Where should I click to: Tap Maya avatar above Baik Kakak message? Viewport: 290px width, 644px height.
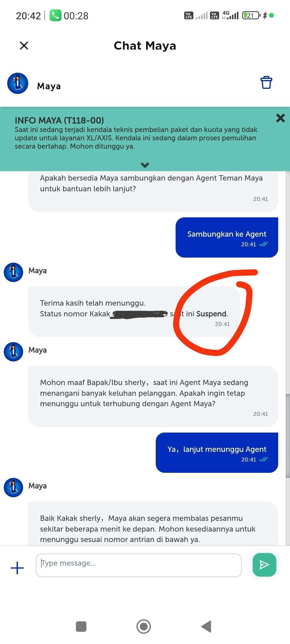(x=13, y=488)
